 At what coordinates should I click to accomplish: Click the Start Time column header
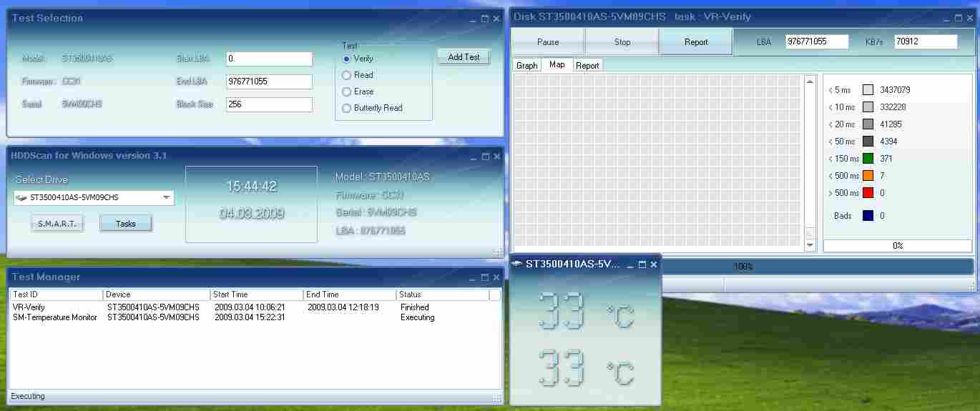(257, 294)
